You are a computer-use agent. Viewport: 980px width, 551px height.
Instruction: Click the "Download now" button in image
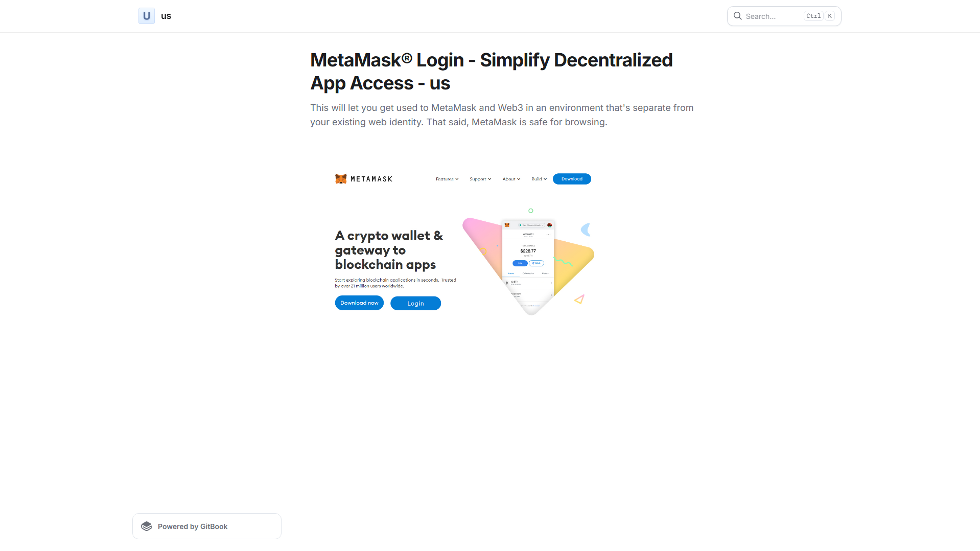click(x=359, y=303)
